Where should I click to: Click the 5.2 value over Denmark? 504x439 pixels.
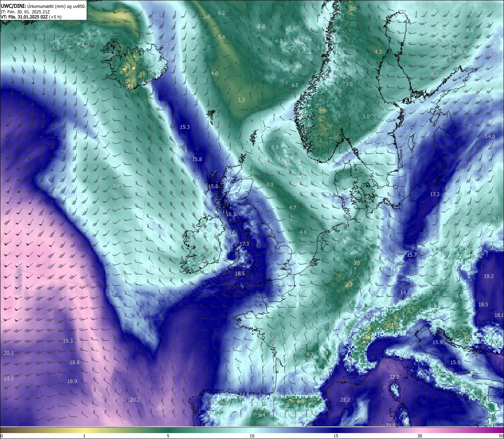[x=356, y=170]
